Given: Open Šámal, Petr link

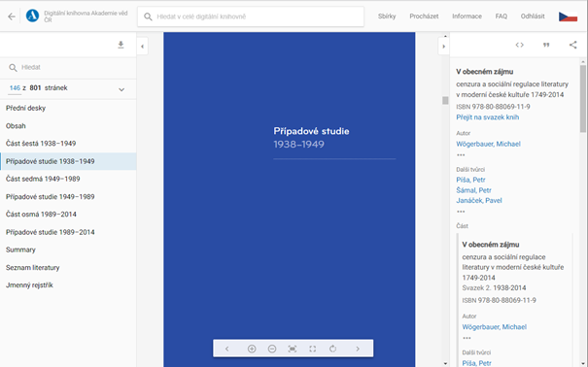Looking at the screenshot, I should point(473,190).
